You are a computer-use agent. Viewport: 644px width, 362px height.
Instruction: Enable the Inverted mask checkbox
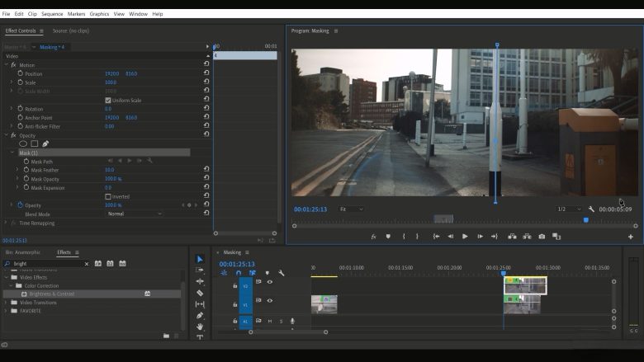(108, 196)
